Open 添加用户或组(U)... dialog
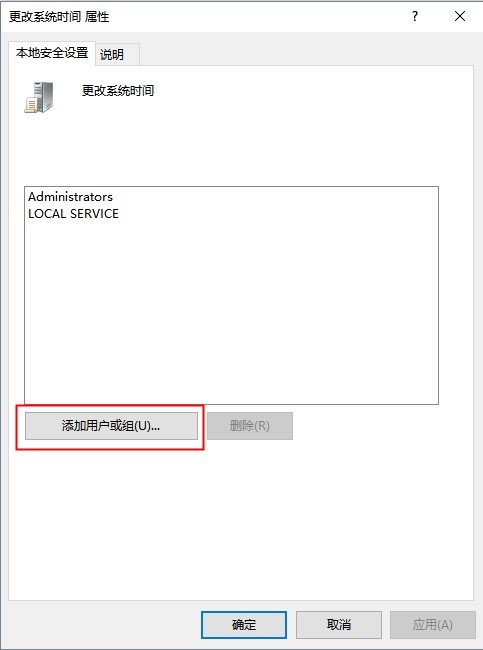The image size is (483, 650). [111, 426]
